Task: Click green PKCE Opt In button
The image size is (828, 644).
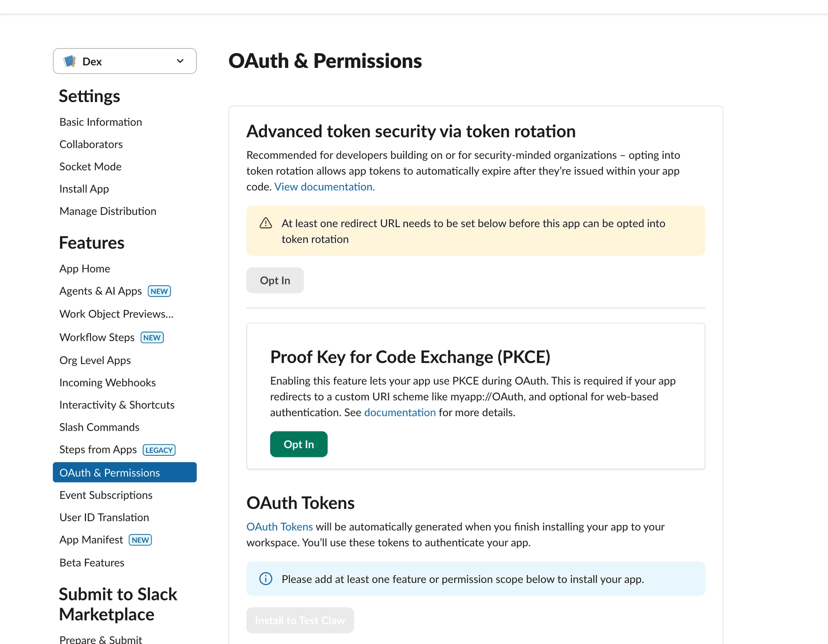Action: [299, 444]
